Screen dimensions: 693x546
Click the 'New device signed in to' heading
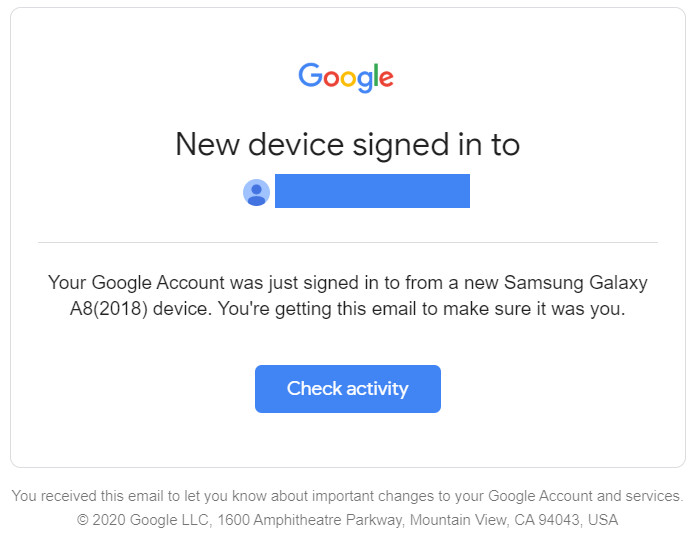(x=347, y=145)
